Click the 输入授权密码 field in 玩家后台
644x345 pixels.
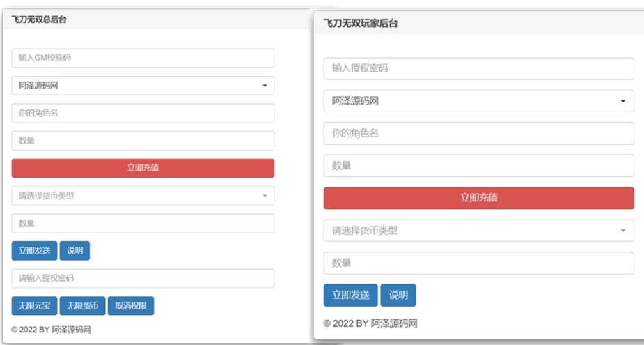pos(478,69)
